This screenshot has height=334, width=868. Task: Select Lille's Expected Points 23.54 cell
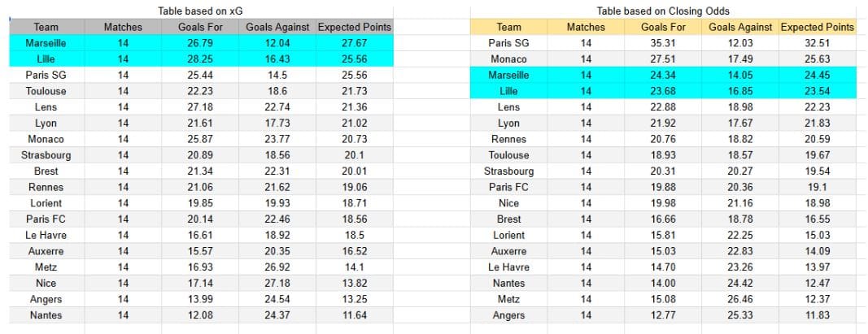coord(818,91)
